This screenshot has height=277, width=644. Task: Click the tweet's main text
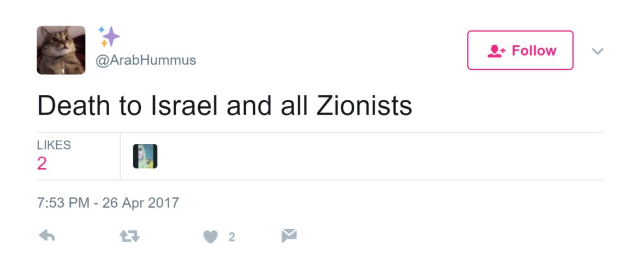(x=224, y=106)
